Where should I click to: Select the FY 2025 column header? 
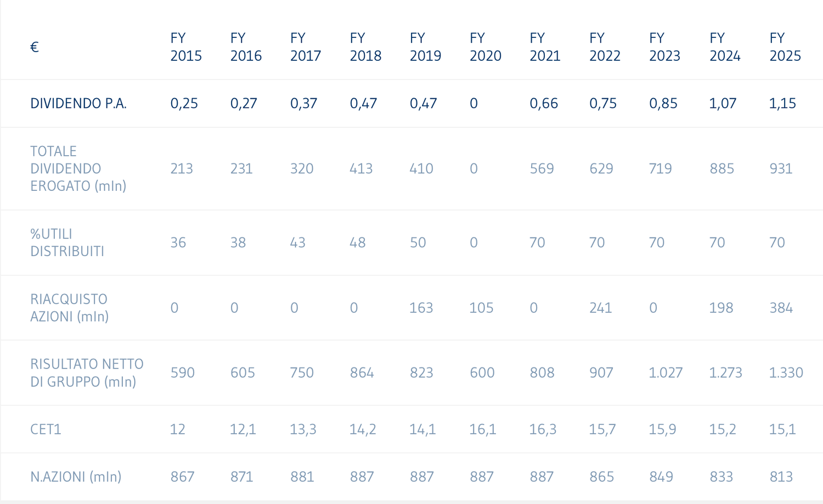coord(785,47)
